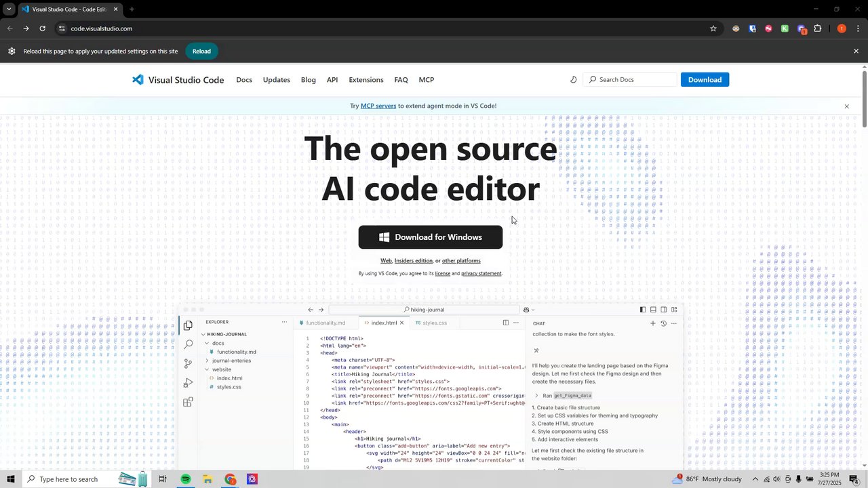
Task: Open the other platforms link
Action: point(461,261)
